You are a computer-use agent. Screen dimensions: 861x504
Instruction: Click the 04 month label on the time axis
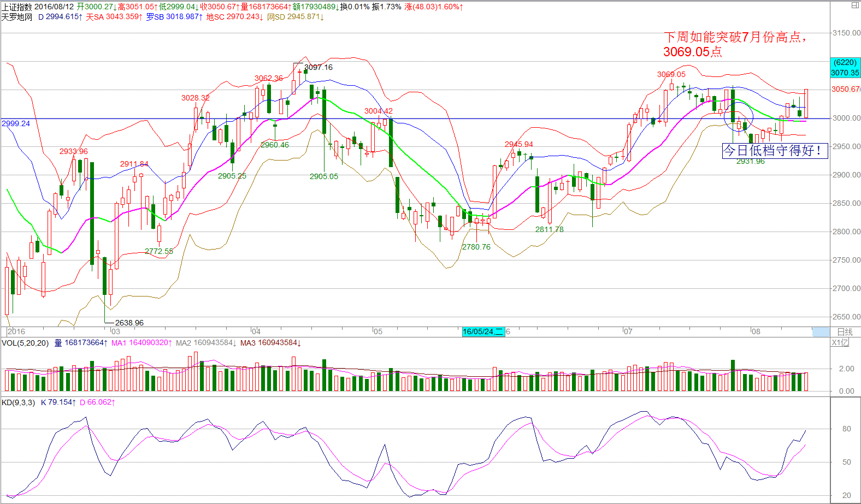tap(256, 331)
